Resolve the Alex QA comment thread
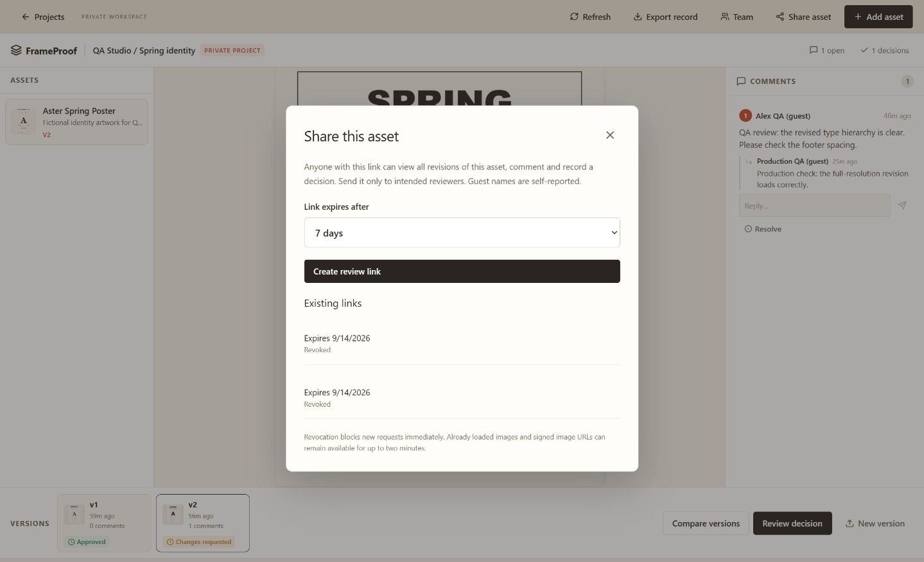This screenshot has height=562, width=924. pyautogui.click(x=763, y=229)
